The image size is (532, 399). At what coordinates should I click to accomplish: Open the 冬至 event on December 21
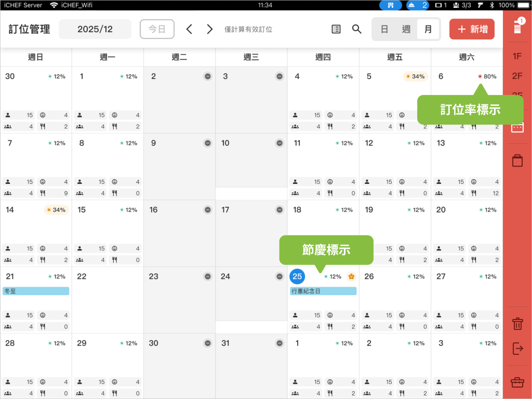coord(36,291)
